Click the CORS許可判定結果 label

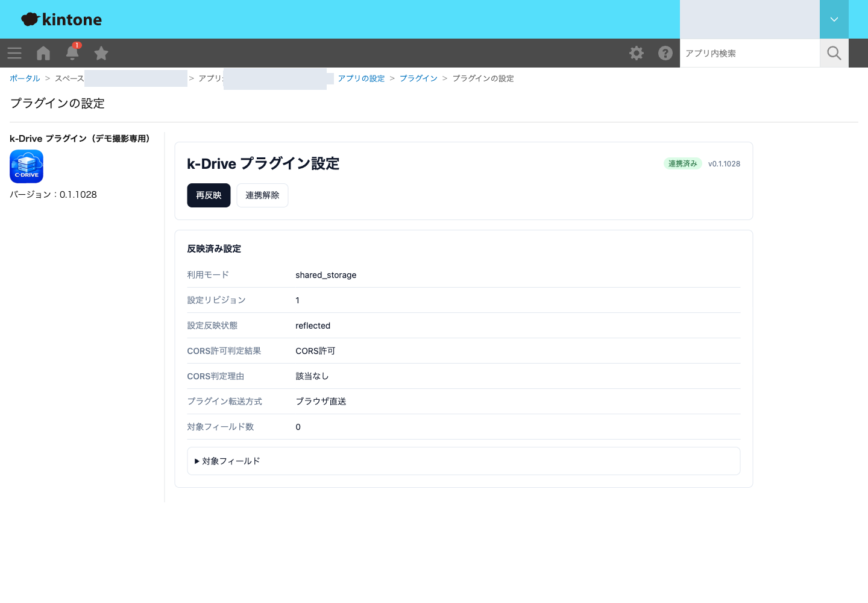point(224,351)
